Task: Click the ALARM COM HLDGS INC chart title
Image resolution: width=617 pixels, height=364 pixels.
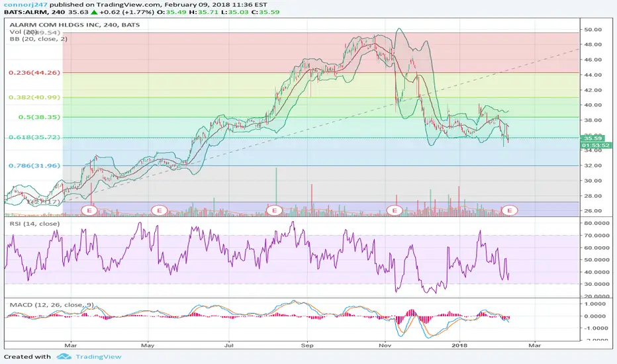Action: (x=75, y=24)
